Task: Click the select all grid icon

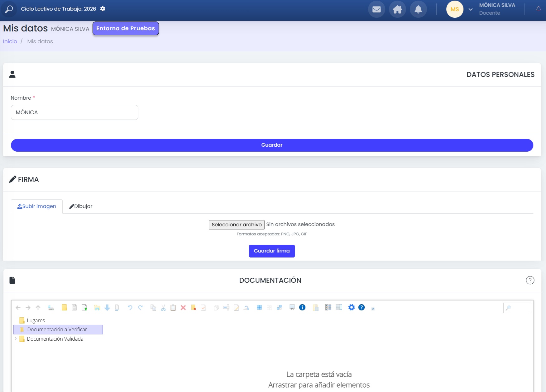Action: [x=259, y=308]
